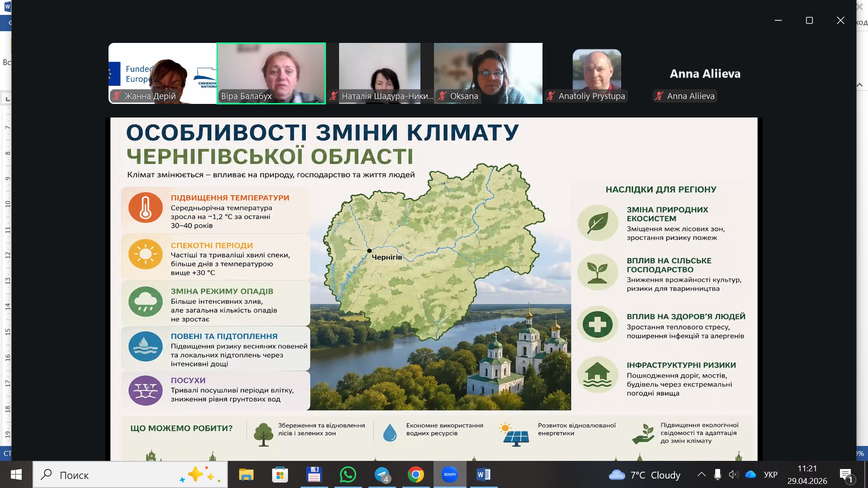Click the Zoom taskbar icon

(450, 475)
